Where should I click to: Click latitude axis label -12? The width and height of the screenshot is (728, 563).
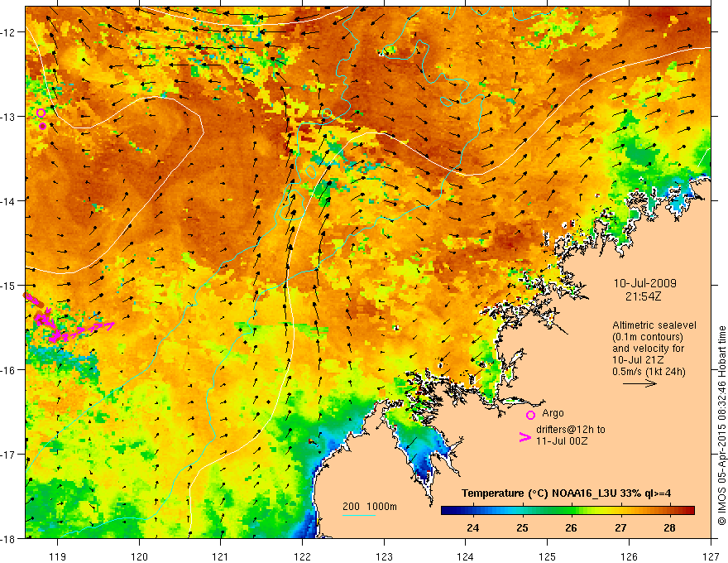(x=8, y=32)
